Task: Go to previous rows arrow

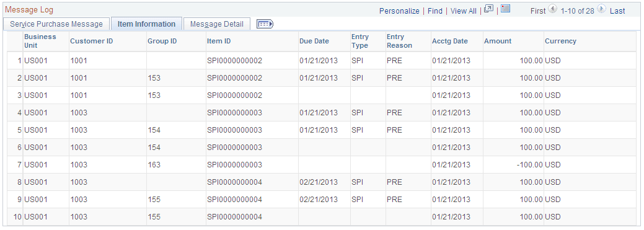Action: 552,9
